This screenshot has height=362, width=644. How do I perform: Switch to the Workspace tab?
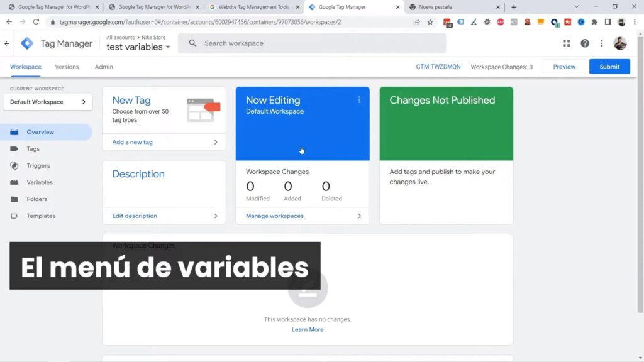[x=25, y=67]
